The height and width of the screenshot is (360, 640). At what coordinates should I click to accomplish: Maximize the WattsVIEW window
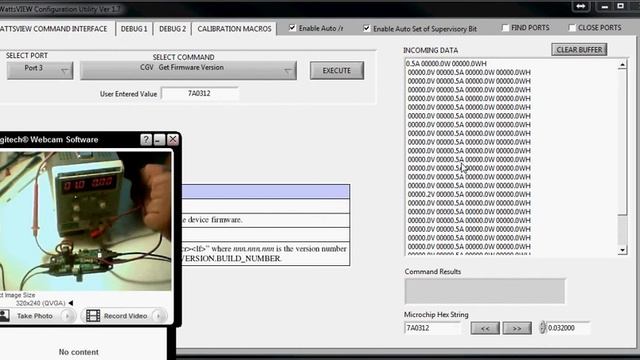tap(621, 6)
